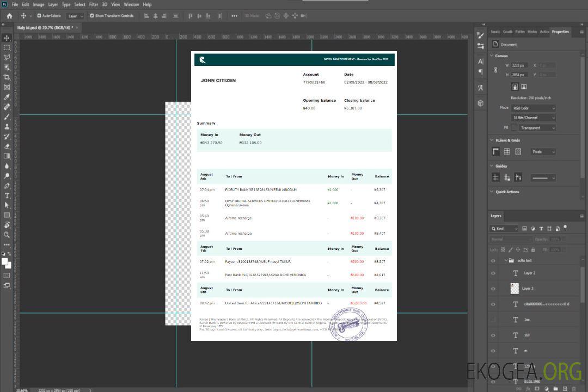Toggle Quick Mask mode in toolbar
588x392 pixels.
click(x=7, y=275)
